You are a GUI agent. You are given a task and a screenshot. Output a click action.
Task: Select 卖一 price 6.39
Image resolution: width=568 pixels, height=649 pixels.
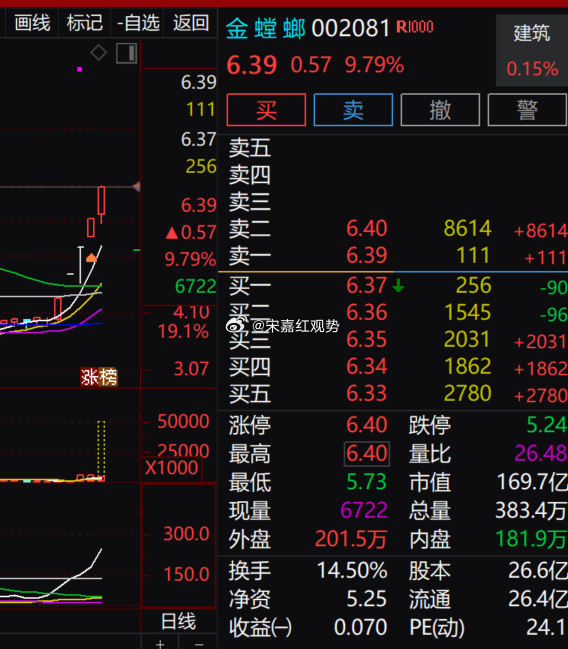pyautogui.click(x=367, y=255)
